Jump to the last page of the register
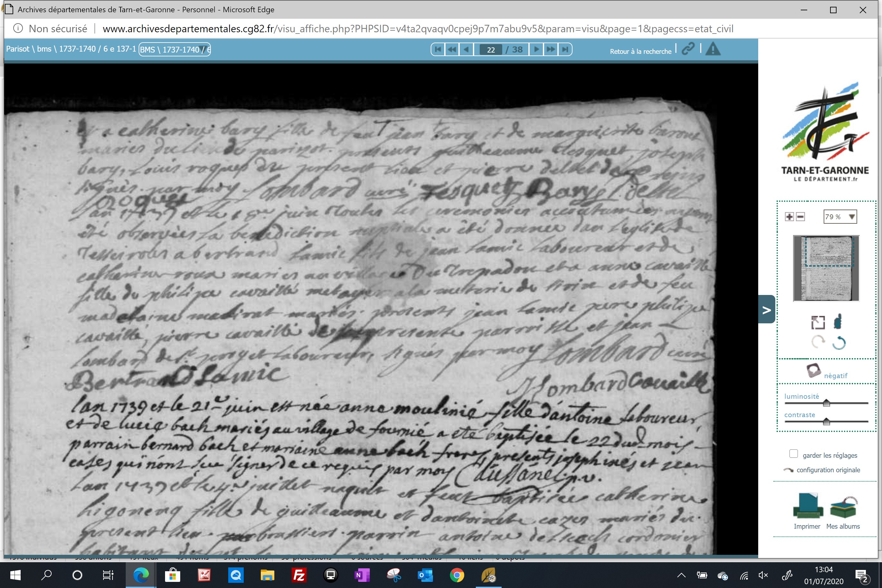The image size is (882, 588). 565,50
